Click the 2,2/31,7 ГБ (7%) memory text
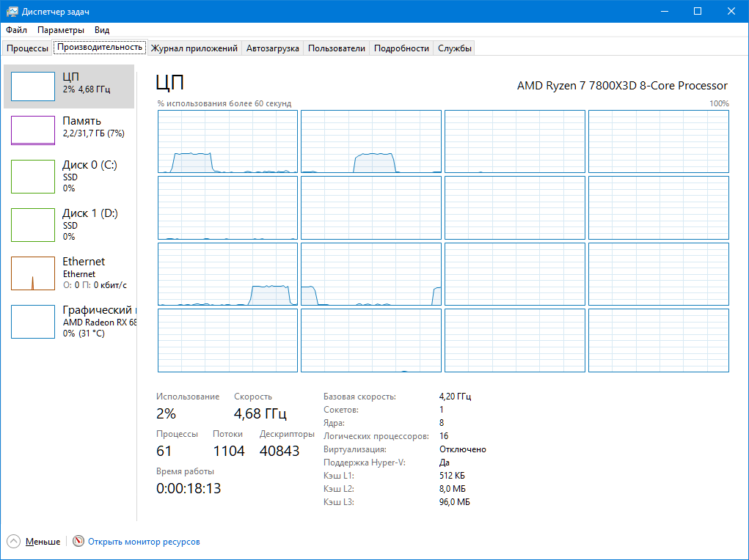 [x=94, y=133]
